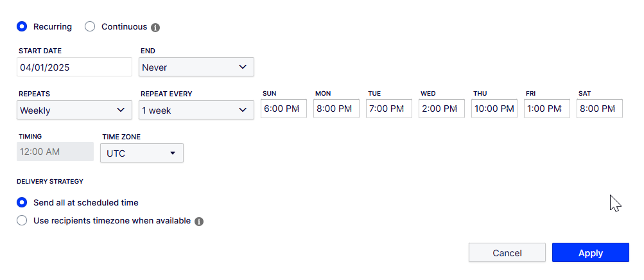
Task: Edit the MON time field
Action: [x=336, y=109]
